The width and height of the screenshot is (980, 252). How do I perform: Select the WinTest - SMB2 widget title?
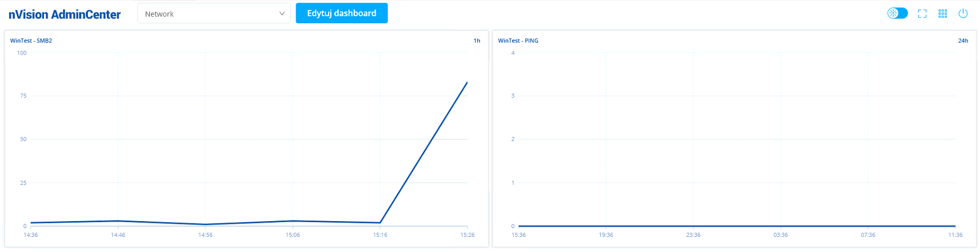pos(31,41)
